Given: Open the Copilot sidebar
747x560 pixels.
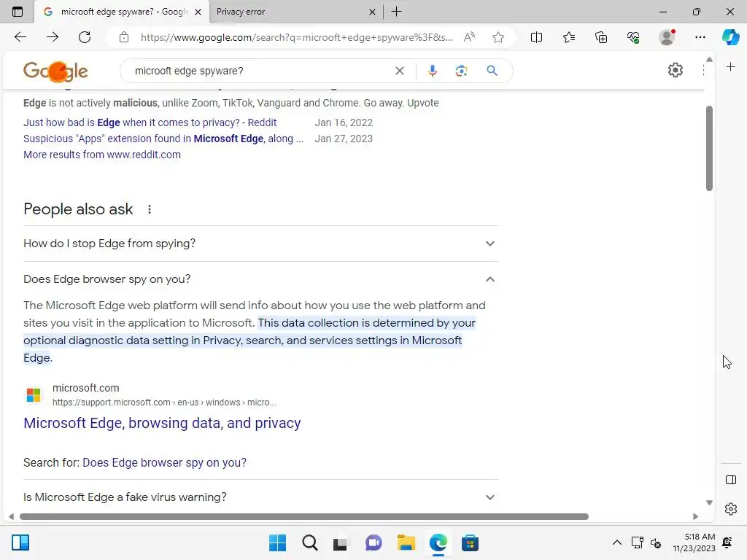Looking at the screenshot, I should [731, 37].
